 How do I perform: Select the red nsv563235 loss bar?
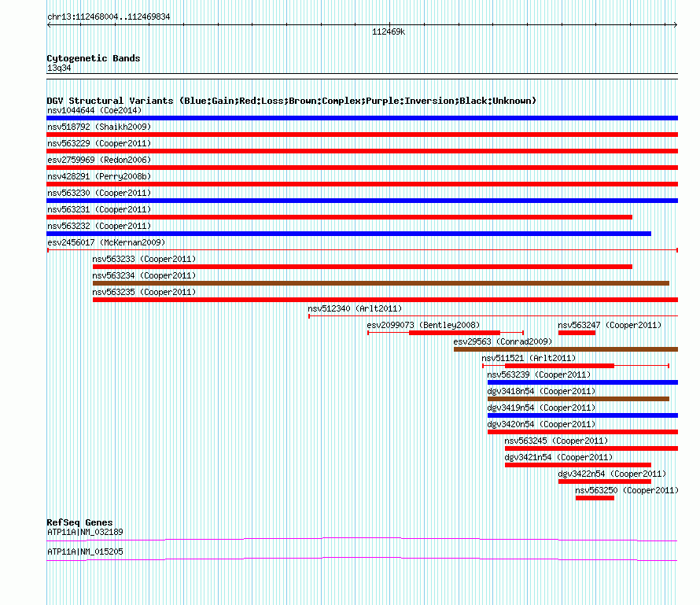point(385,300)
